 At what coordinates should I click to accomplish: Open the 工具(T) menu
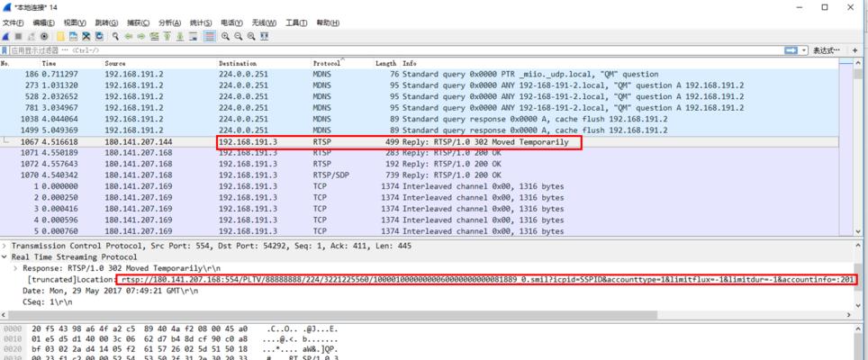[296, 22]
